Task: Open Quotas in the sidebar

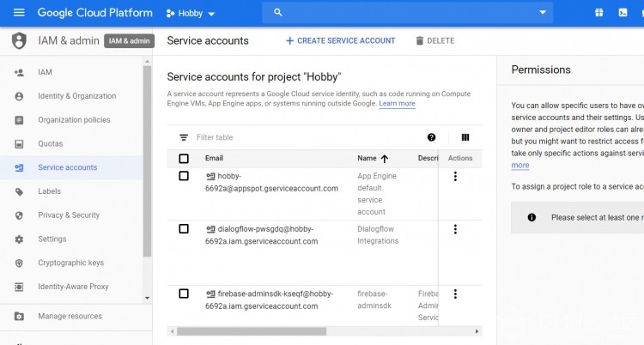Action: [x=51, y=144]
